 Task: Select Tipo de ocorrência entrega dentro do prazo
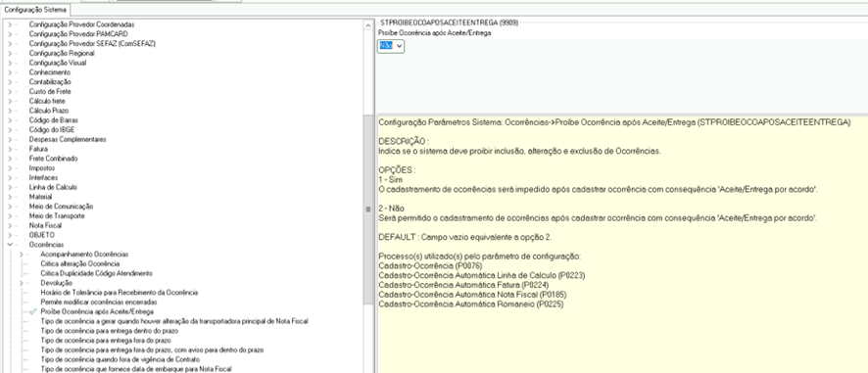109,331
